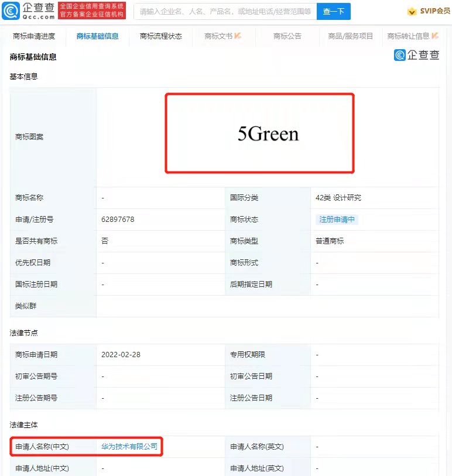The height and width of the screenshot is (476, 452).
Task: Click the 普通商标 type value
Action: coord(330,241)
